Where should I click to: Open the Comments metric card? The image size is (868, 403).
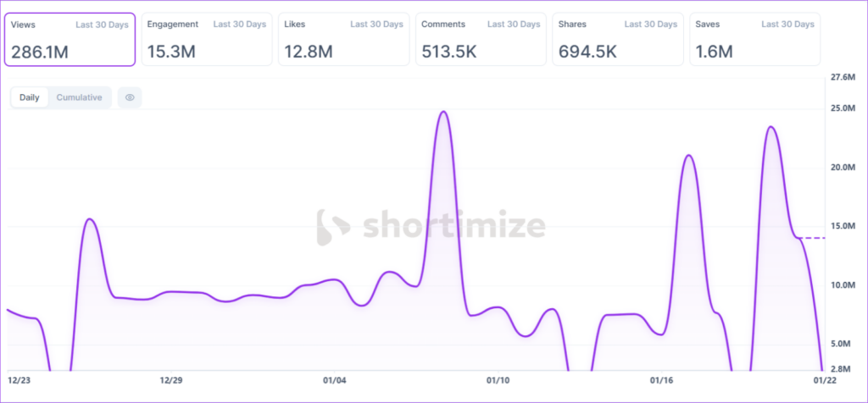(481, 39)
